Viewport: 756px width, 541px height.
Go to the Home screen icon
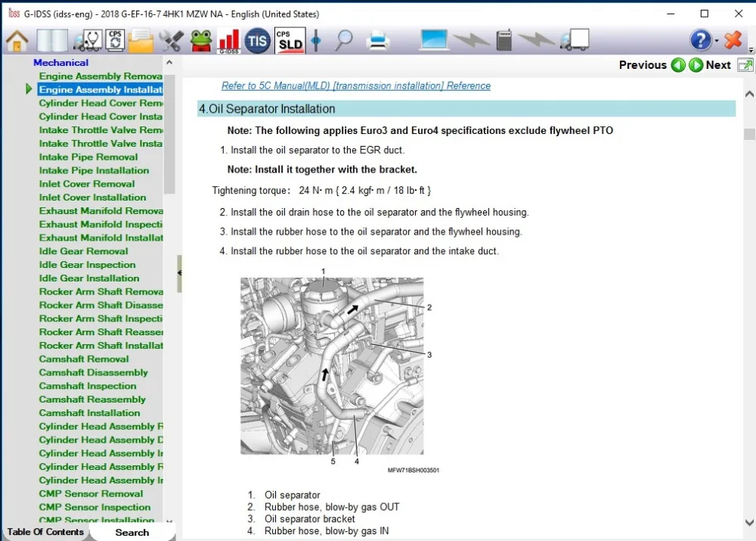point(17,41)
